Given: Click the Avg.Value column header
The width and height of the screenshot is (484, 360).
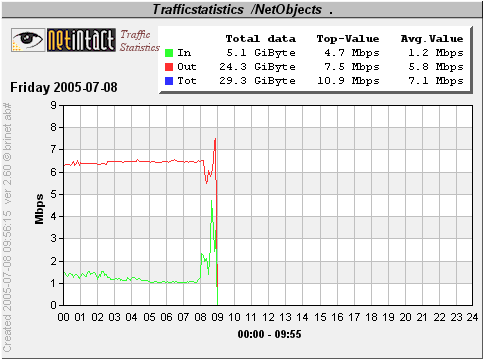Looking at the screenshot, I should pyautogui.click(x=432, y=39).
